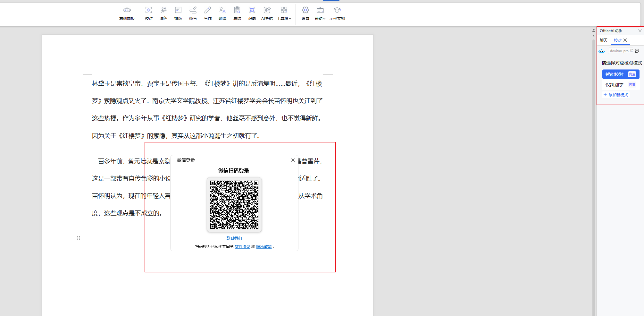Open the doubao-pro model selector
644x316 pixels.
pyautogui.click(x=621, y=51)
